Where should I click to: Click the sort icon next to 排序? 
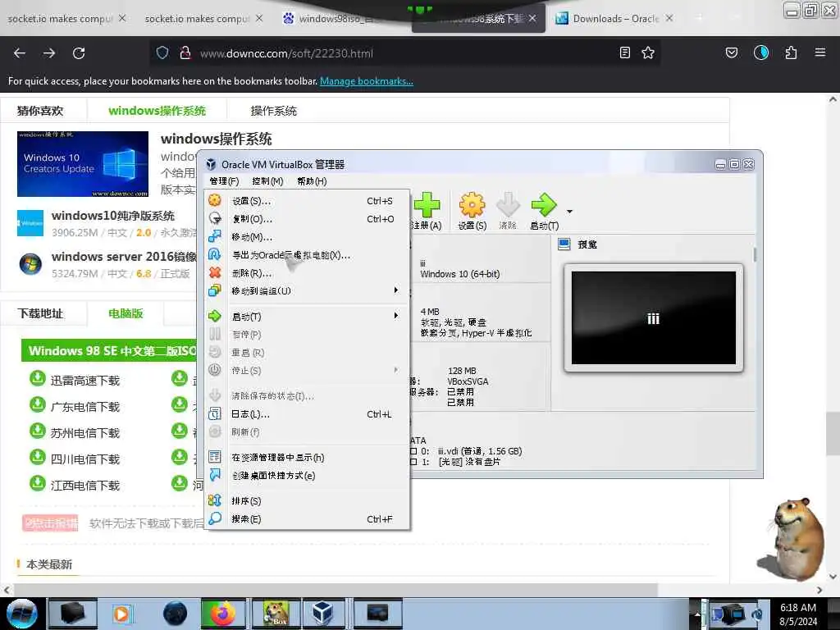pyautogui.click(x=215, y=500)
